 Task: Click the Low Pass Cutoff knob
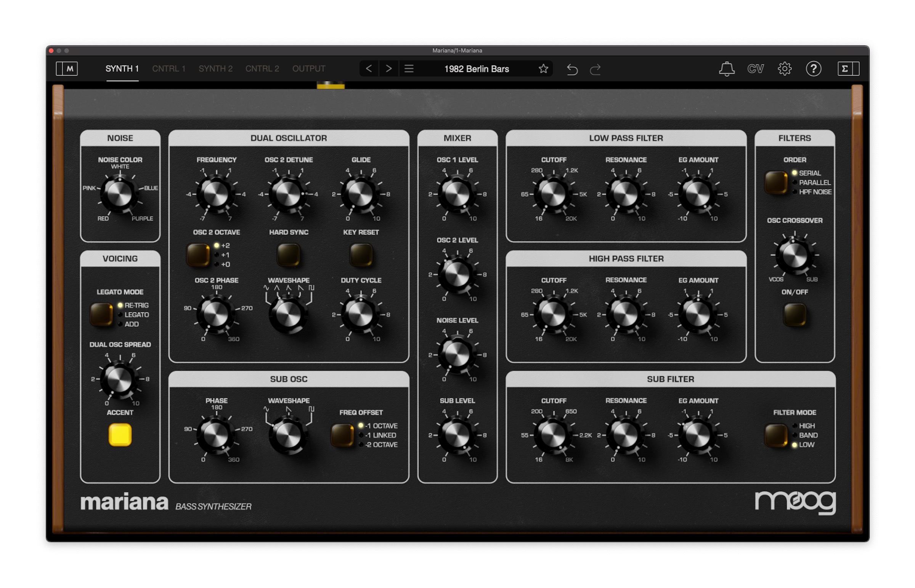coord(553,194)
